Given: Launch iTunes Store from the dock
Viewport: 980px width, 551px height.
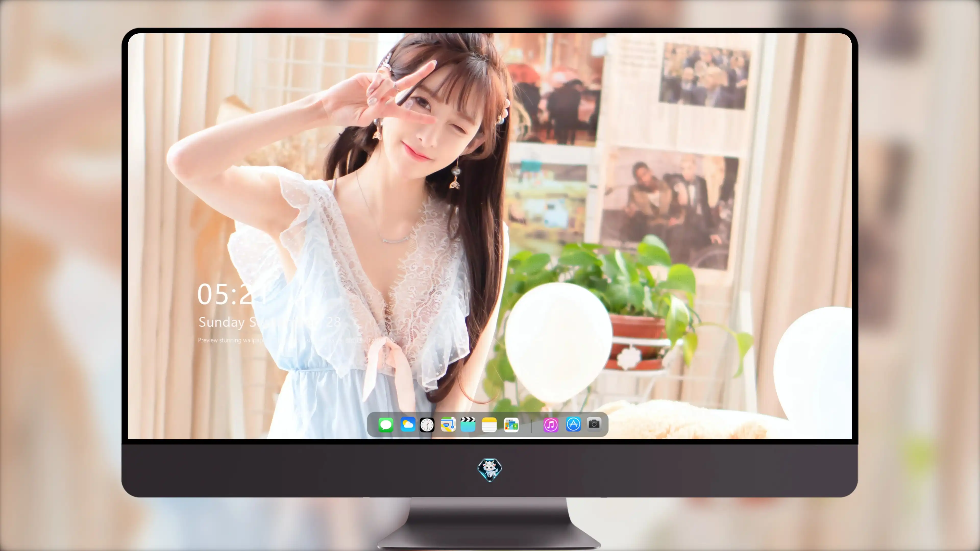Looking at the screenshot, I should [551, 425].
